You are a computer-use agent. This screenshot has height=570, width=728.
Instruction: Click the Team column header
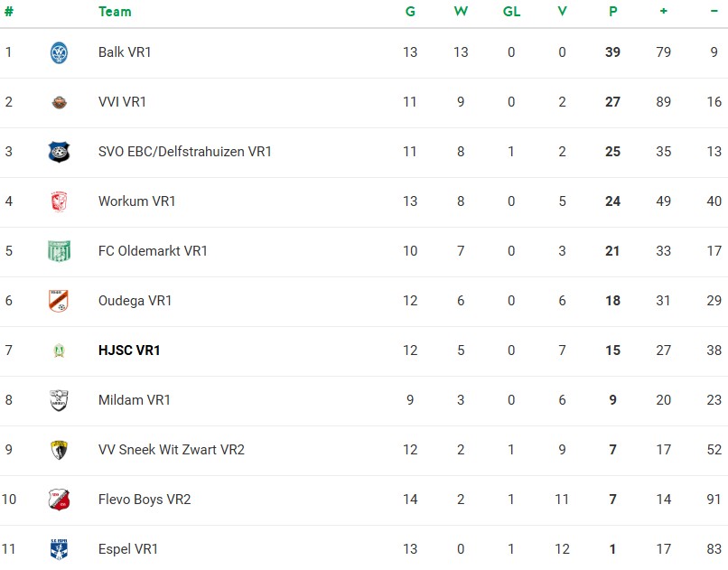[115, 12]
